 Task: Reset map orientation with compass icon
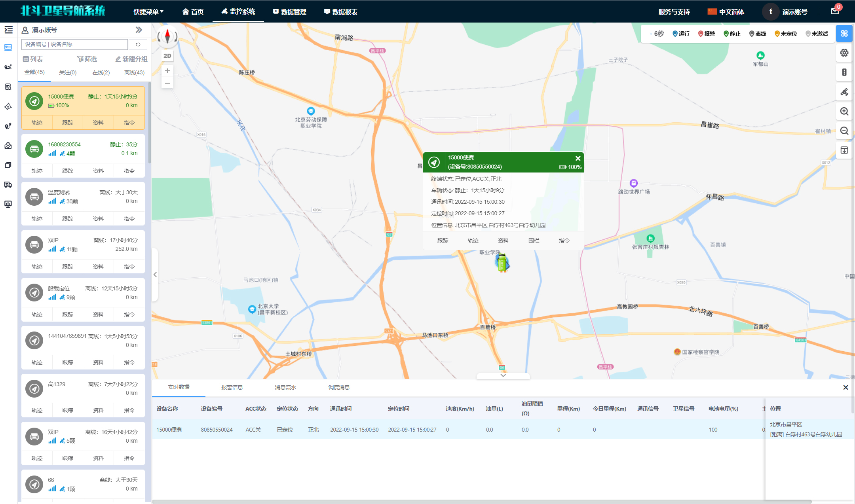click(167, 36)
